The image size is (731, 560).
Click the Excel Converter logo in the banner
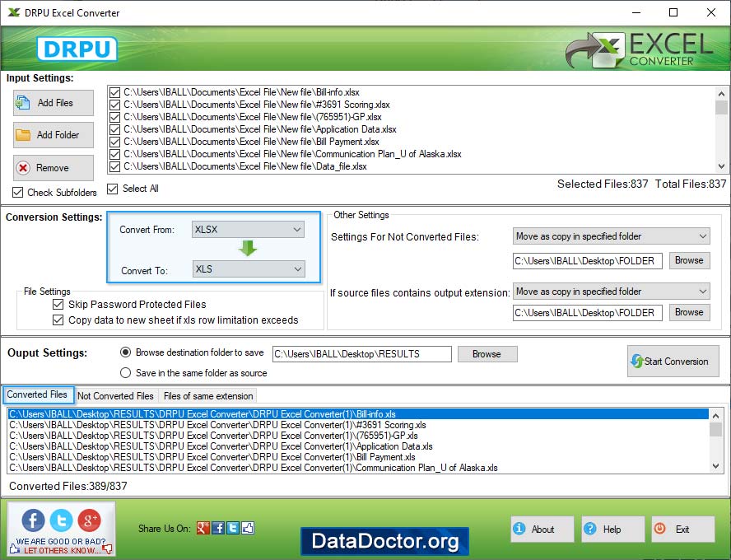pyautogui.click(x=639, y=49)
